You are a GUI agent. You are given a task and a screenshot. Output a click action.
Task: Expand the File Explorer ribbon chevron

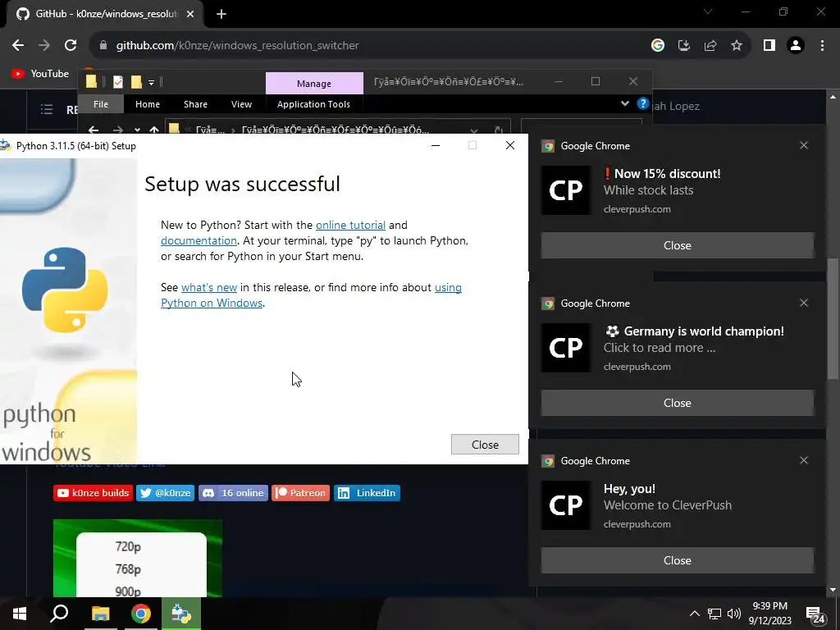[x=624, y=103]
